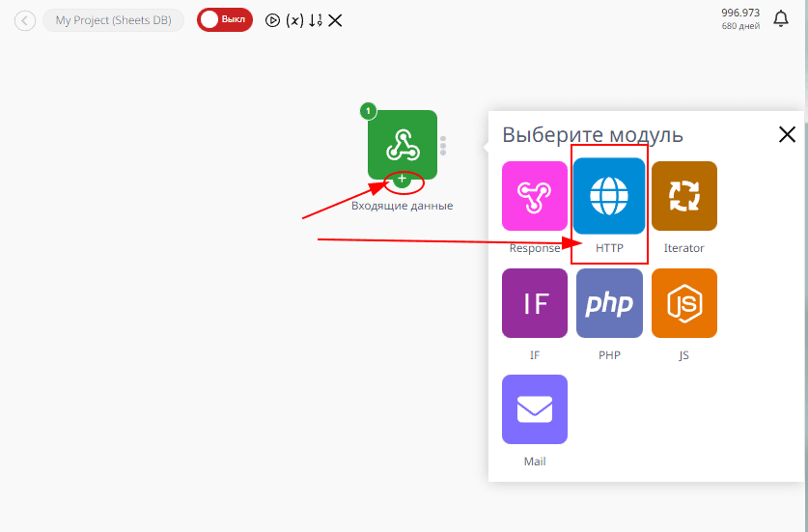
Task: Click the X icon in the top toolbar
Action: (x=335, y=20)
